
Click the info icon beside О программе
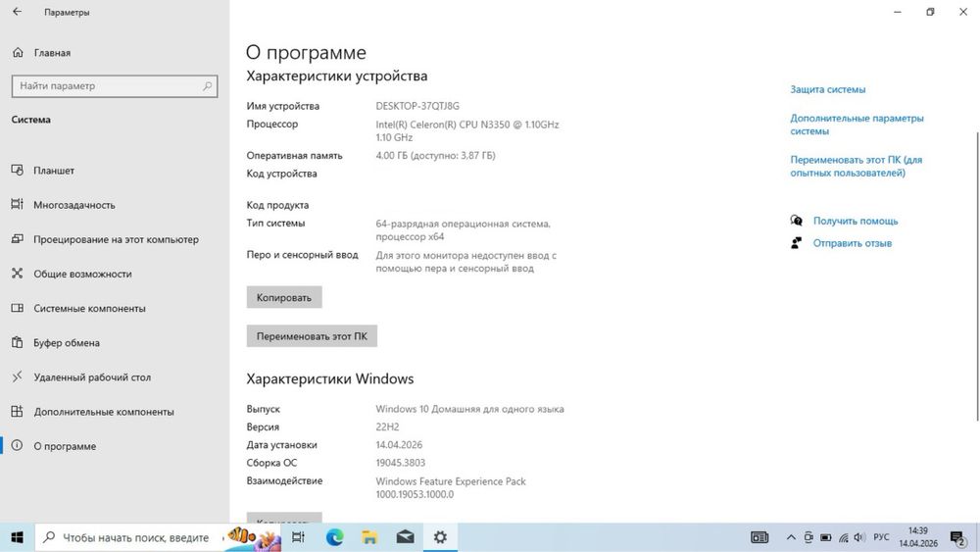(18, 445)
